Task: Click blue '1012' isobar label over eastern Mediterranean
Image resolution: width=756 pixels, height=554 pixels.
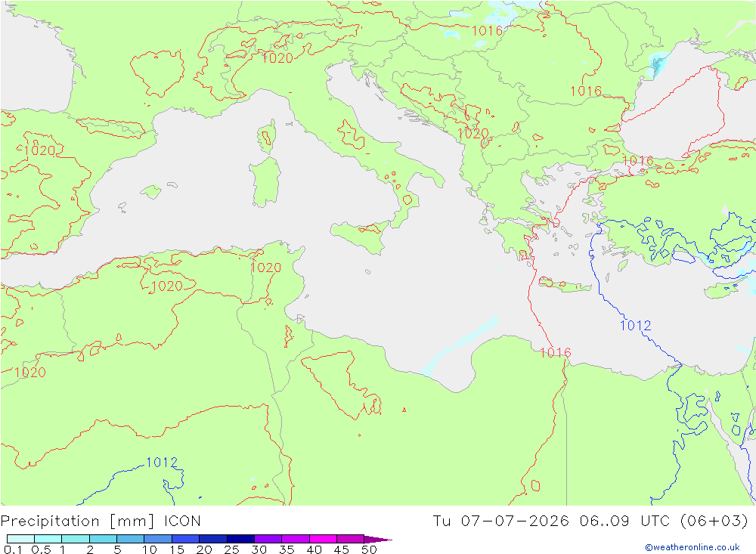Action: click(x=636, y=326)
